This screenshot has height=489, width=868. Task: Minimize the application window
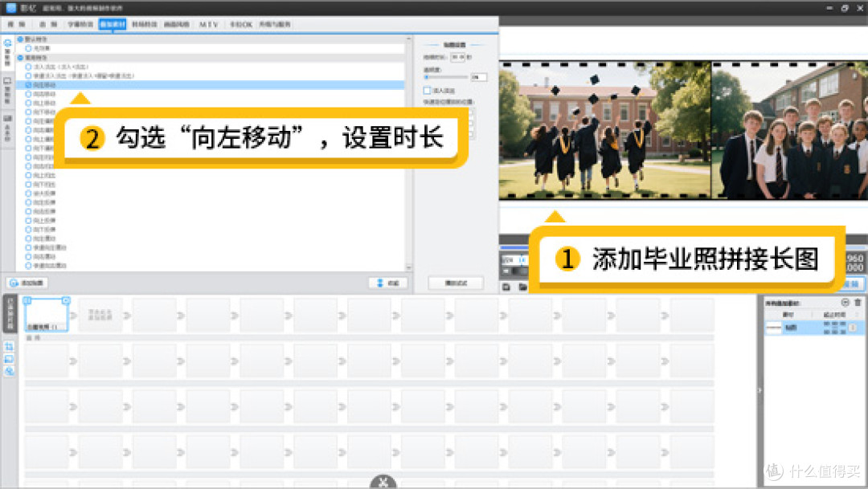coord(829,8)
